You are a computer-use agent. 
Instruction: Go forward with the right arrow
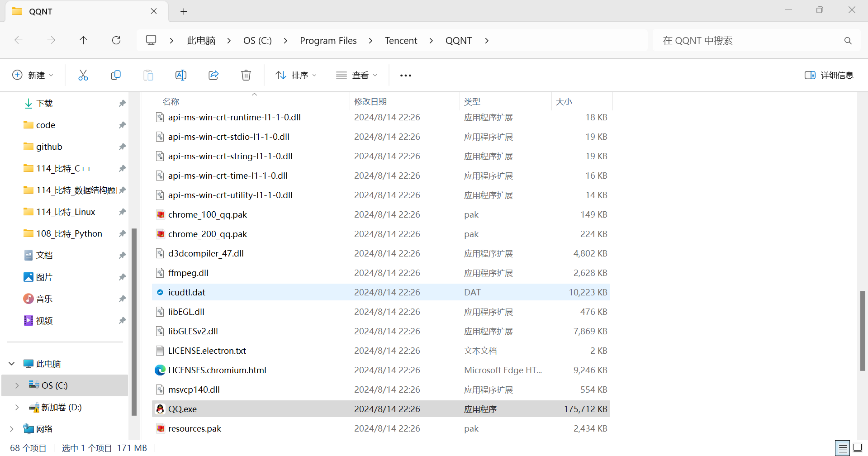[x=51, y=40]
